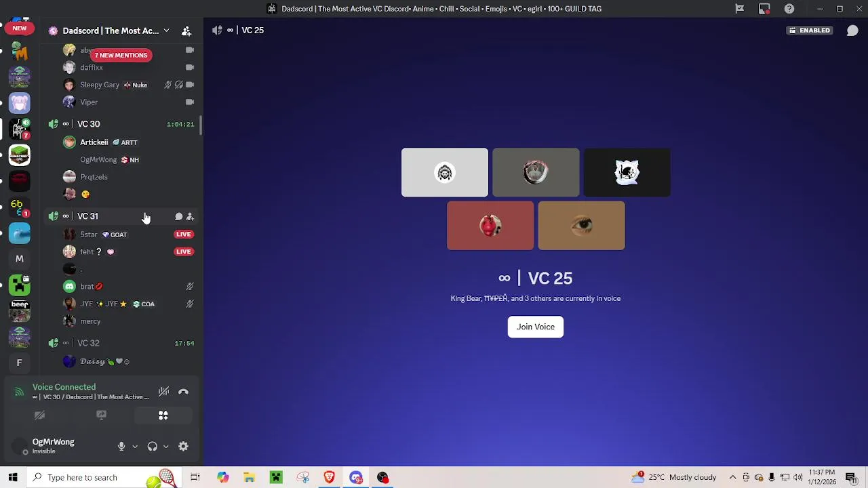This screenshot has width=868, height=488.
Task: Click user Prqtzels in VC 30
Action: pyautogui.click(x=94, y=177)
